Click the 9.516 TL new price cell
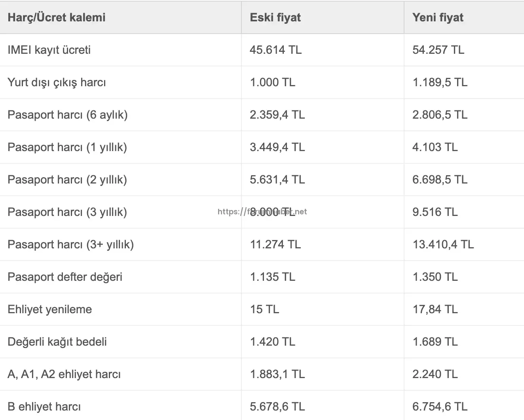 tap(435, 212)
